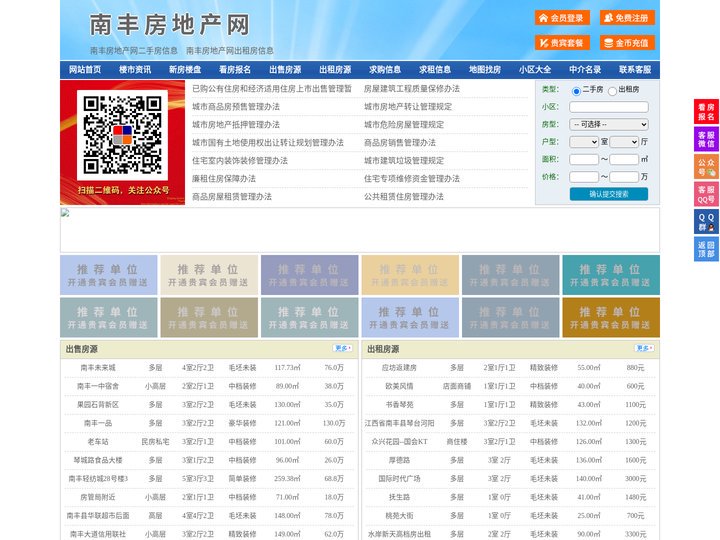This screenshot has width=720, height=540.
Task: Open 出售房源 navigation item
Action: pyautogui.click(x=285, y=70)
